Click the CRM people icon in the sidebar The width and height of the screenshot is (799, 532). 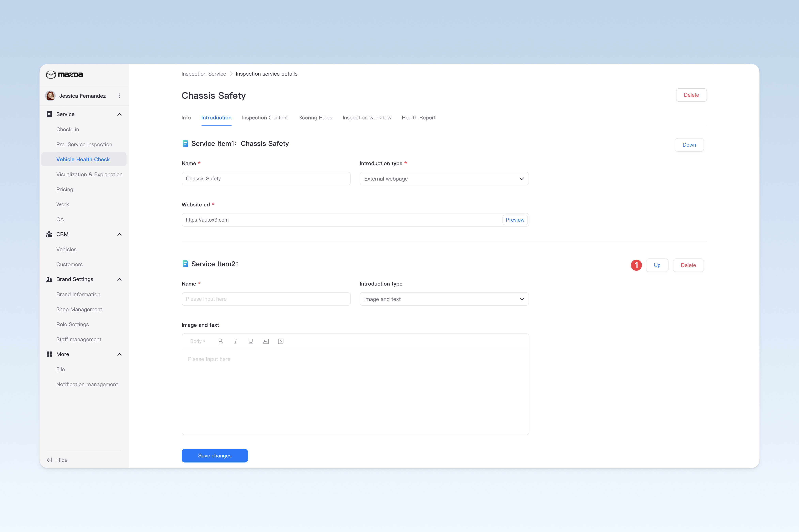pyautogui.click(x=49, y=234)
